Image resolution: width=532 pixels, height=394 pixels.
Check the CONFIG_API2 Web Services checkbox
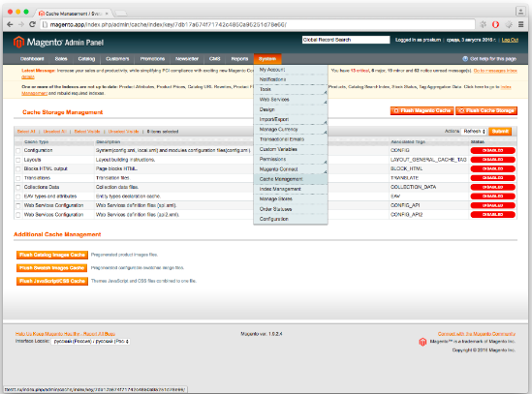18,215
